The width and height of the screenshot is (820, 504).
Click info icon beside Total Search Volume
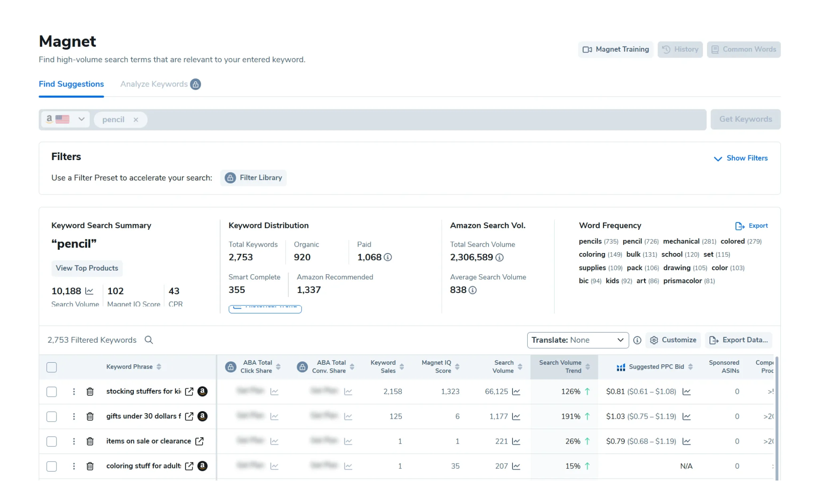coord(499,257)
